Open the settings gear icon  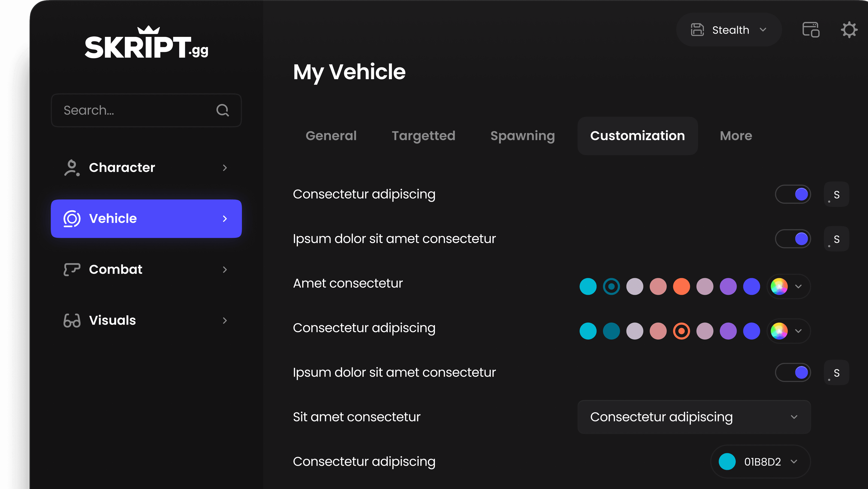coord(849,30)
